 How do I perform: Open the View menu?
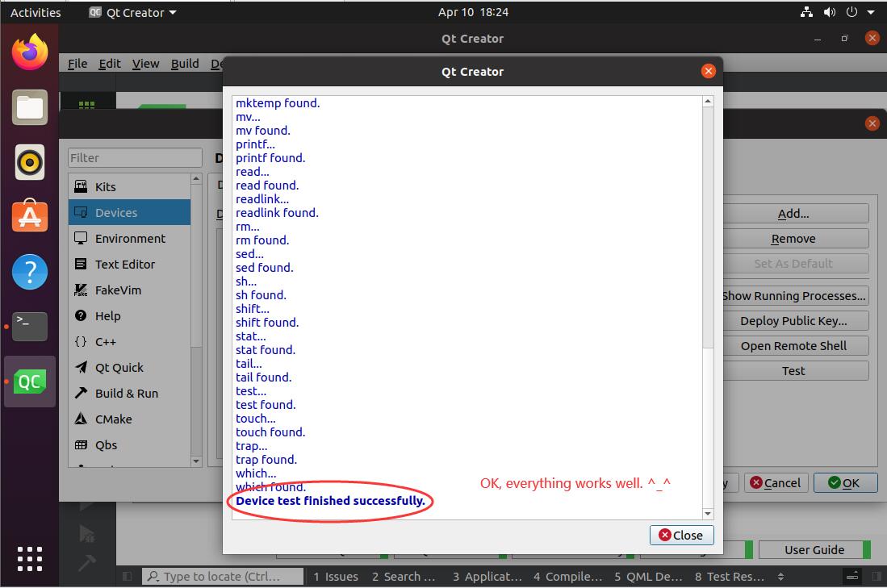pyautogui.click(x=145, y=64)
